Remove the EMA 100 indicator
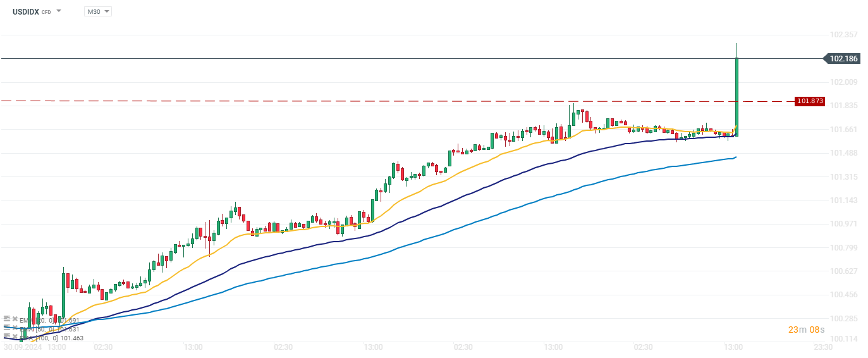Screen dimensions: 868x358 [x=15, y=338]
